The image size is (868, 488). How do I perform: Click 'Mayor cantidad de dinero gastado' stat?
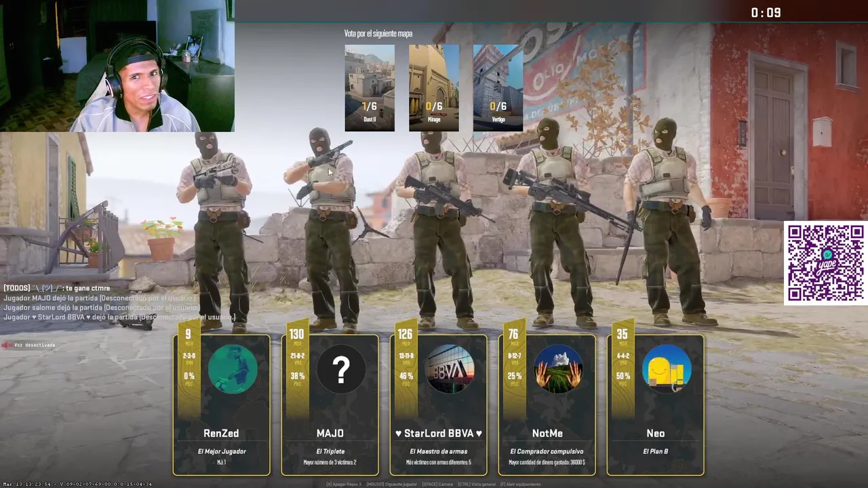pos(547,463)
